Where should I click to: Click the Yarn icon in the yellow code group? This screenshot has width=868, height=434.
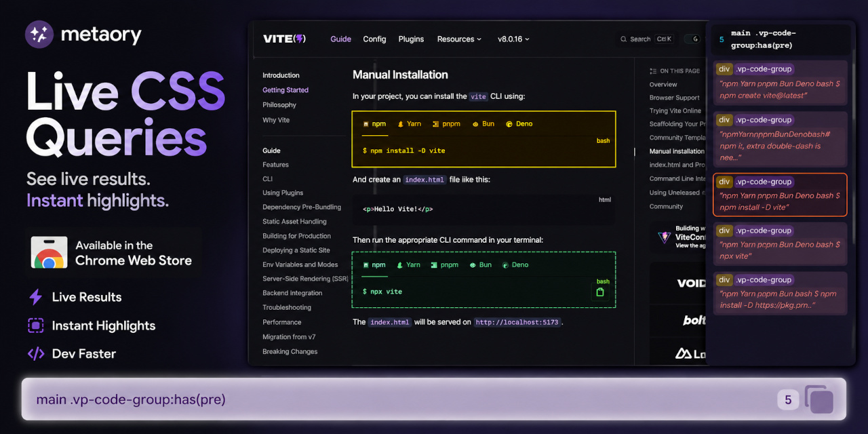pyautogui.click(x=400, y=124)
